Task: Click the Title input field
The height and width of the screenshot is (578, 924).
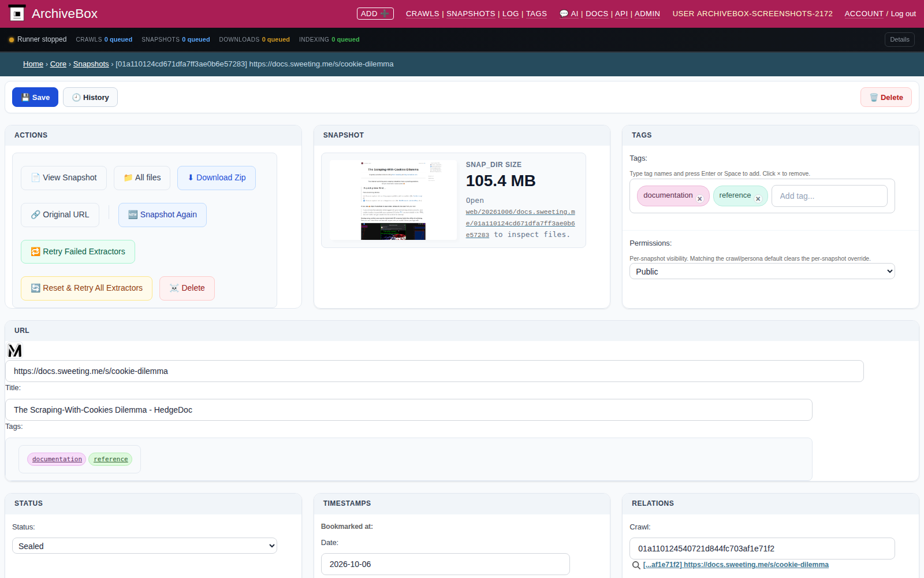Action: [x=409, y=410]
